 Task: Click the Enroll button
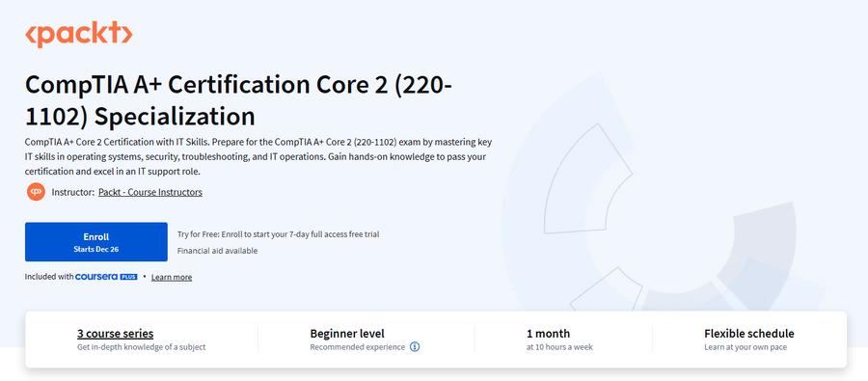(96, 242)
